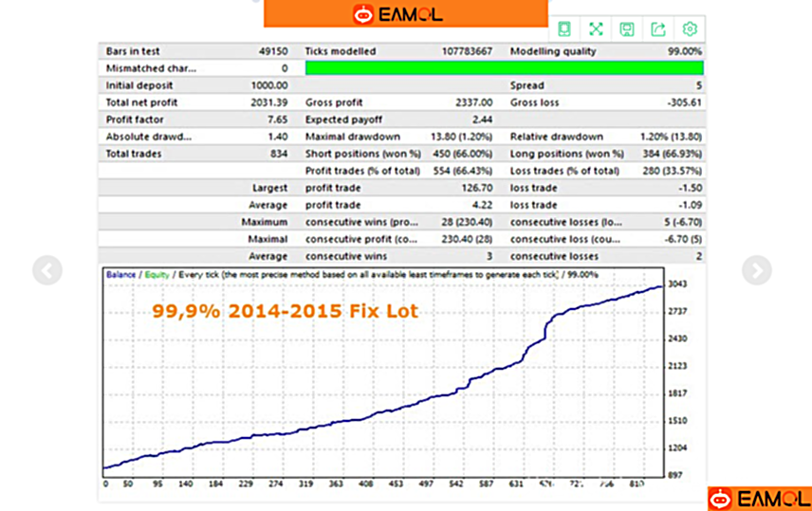Go to previous image with left arrow
The image size is (812, 511).
[x=46, y=270]
